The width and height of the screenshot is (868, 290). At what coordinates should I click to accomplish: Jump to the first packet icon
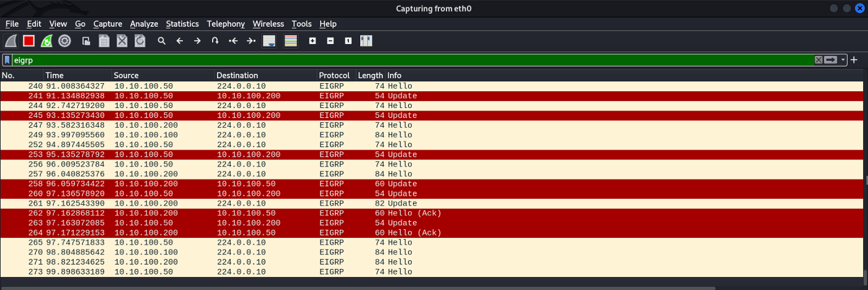[x=233, y=41]
